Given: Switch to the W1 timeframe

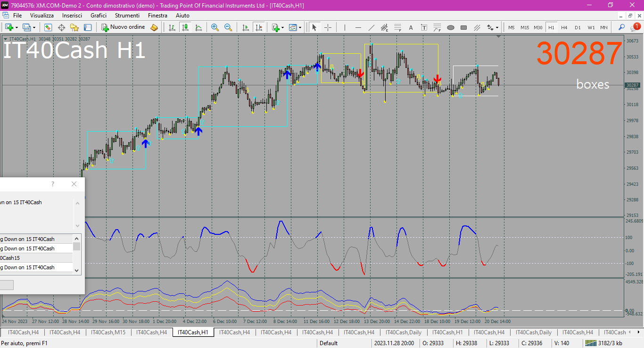Looking at the screenshot, I should click(x=591, y=27).
